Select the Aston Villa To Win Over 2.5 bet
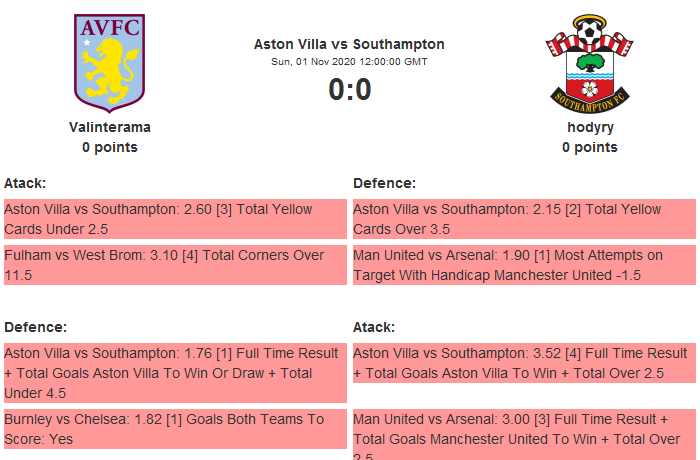700x460 pixels. [524, 363]
